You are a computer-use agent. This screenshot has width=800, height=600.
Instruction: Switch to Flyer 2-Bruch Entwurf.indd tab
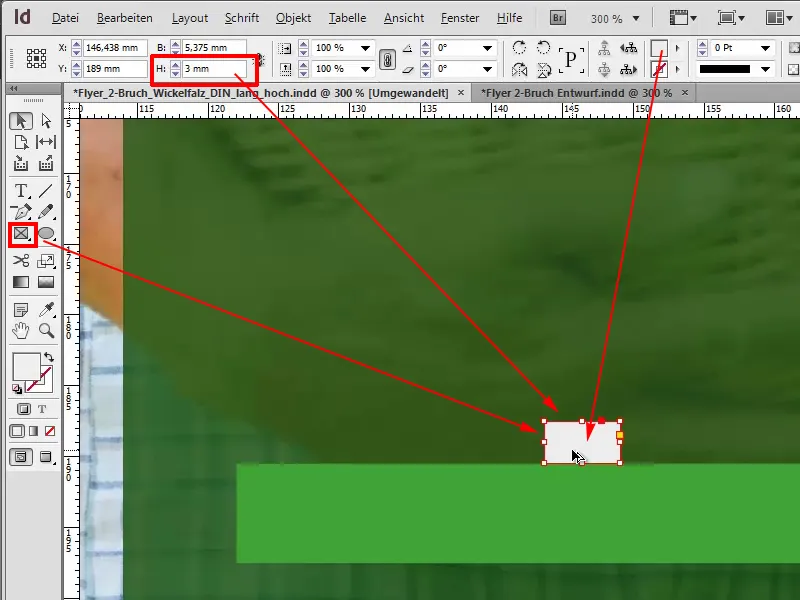click(x=576, y=93)
